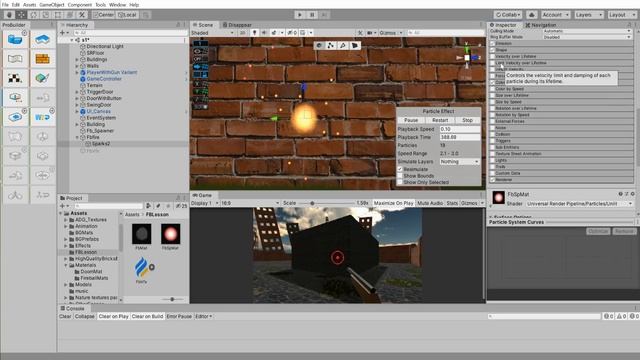The image size is (640, 360).
Task: Toggle the Trails module checkbox
Action: click(492, 167)
